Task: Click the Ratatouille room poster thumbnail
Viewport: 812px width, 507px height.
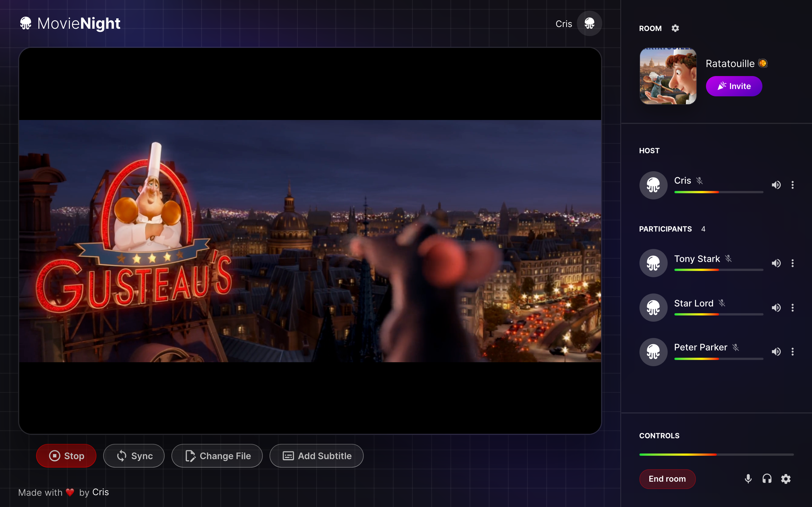Action: coord(668,76)
